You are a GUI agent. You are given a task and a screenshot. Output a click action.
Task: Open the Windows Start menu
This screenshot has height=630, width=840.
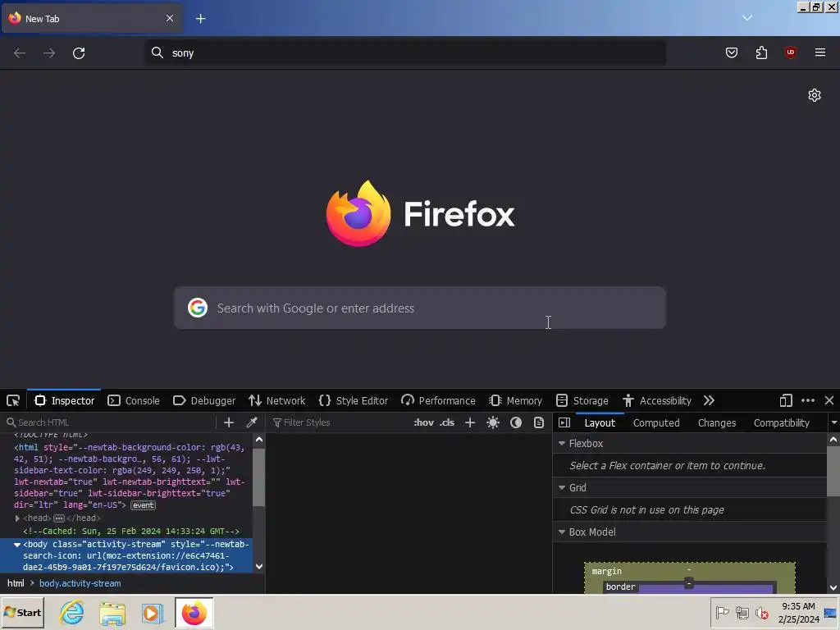23,612
